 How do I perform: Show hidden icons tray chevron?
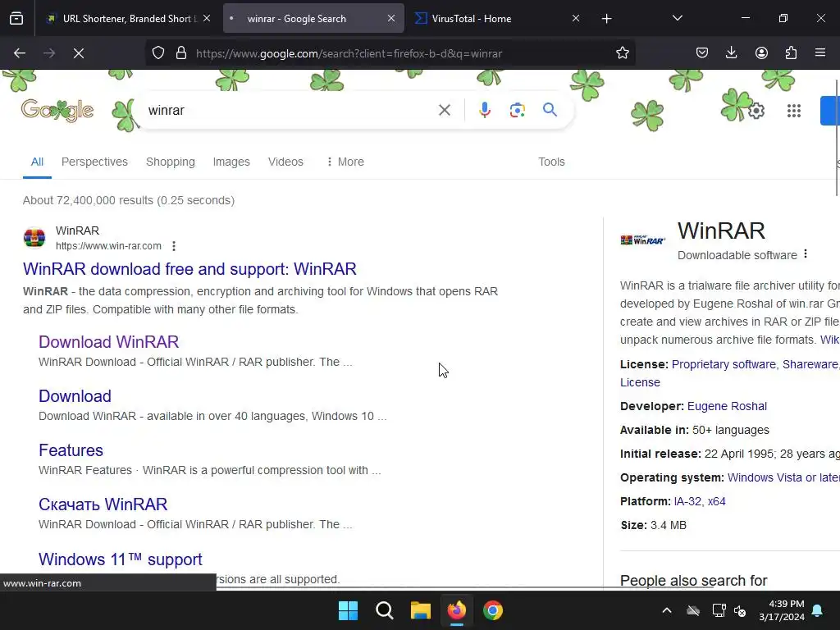667,610
